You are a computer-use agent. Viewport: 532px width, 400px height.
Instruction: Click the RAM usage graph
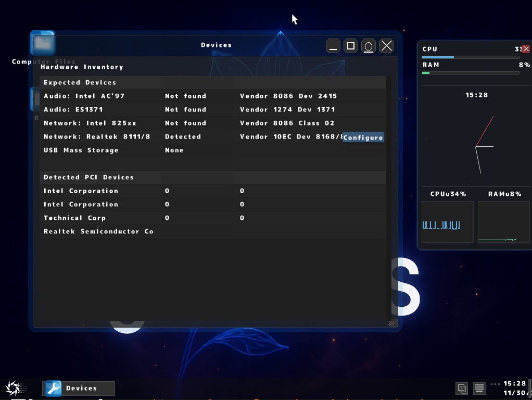pyautogui.click(x=503, y=222)
